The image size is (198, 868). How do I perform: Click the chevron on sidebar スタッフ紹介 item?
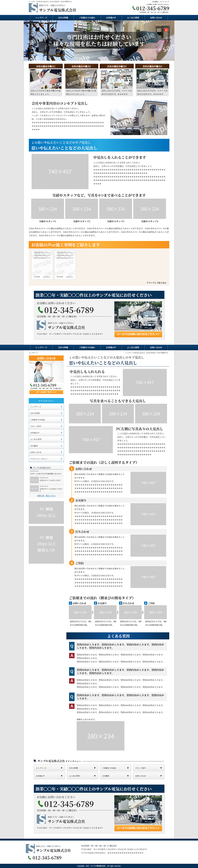click(61, 426)
